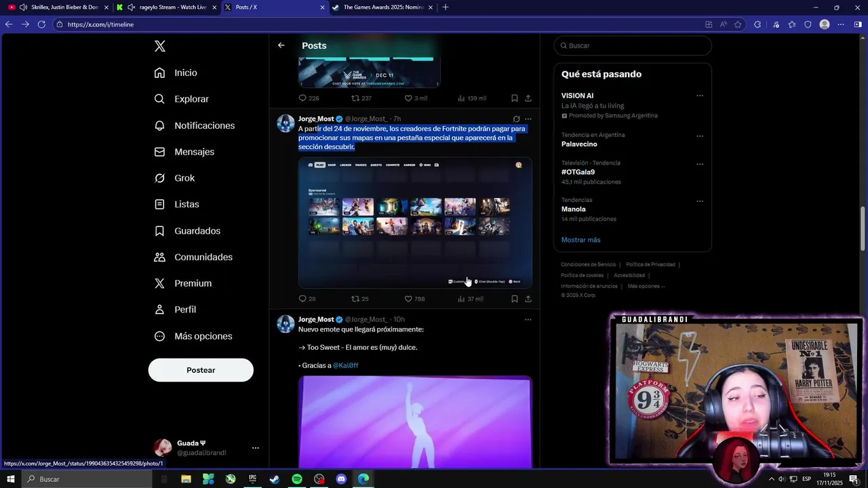
Task: Open Listas in the sidebar
Action: (176, 204)
